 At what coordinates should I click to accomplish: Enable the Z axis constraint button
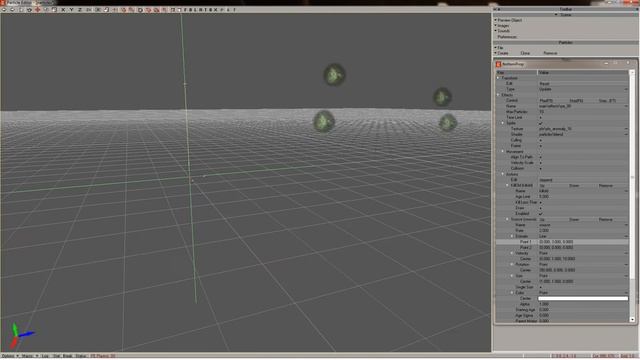[x=80, y=9]
